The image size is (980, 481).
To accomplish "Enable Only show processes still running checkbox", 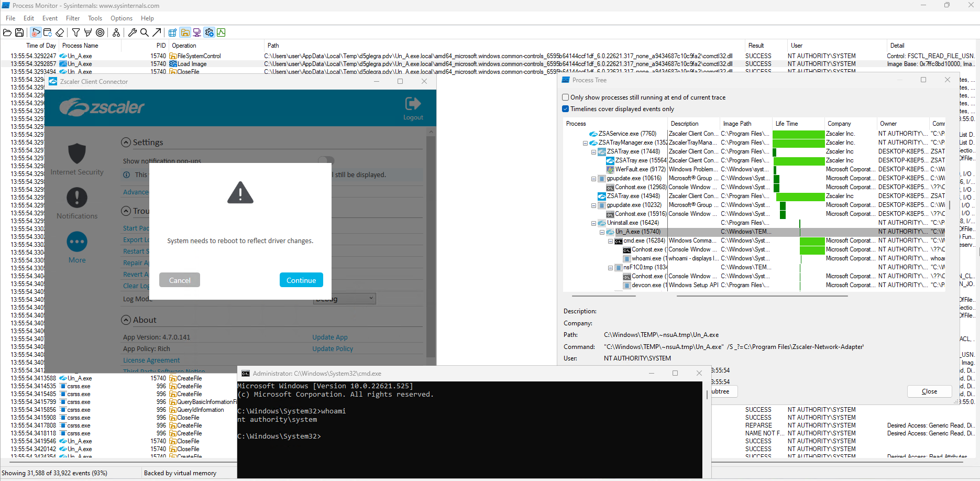I will (x=565, y=97).
